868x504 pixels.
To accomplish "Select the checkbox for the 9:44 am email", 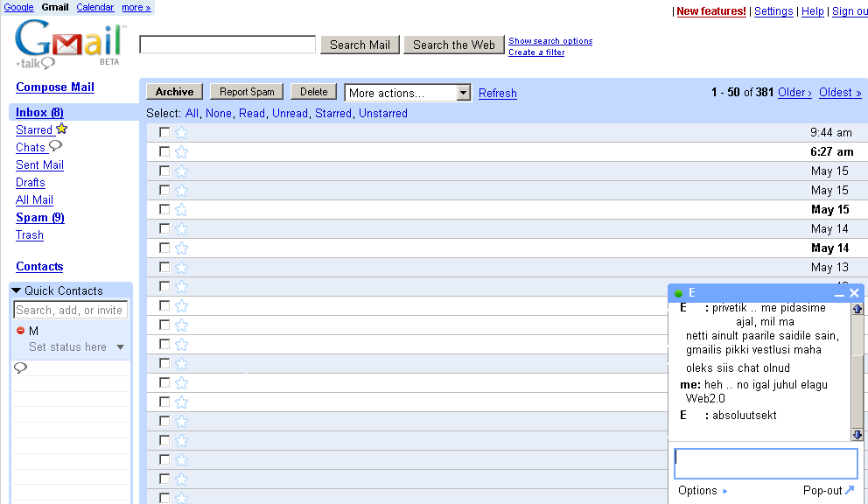I will tap(164, 133).
